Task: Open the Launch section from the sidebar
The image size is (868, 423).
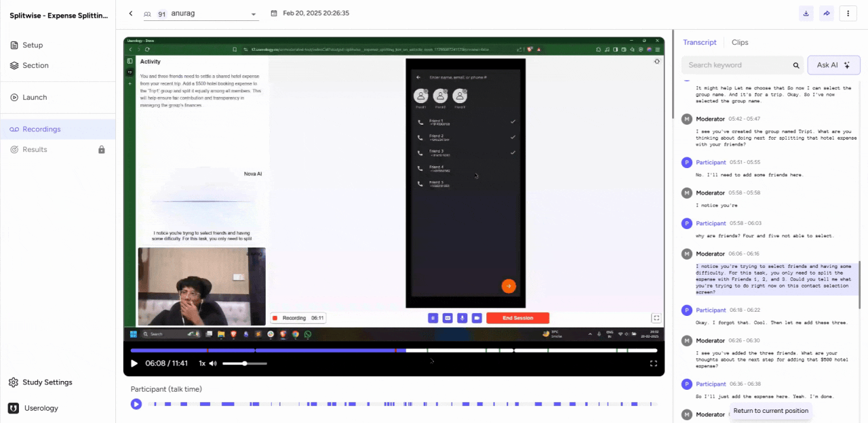Action: pos(15,97)
